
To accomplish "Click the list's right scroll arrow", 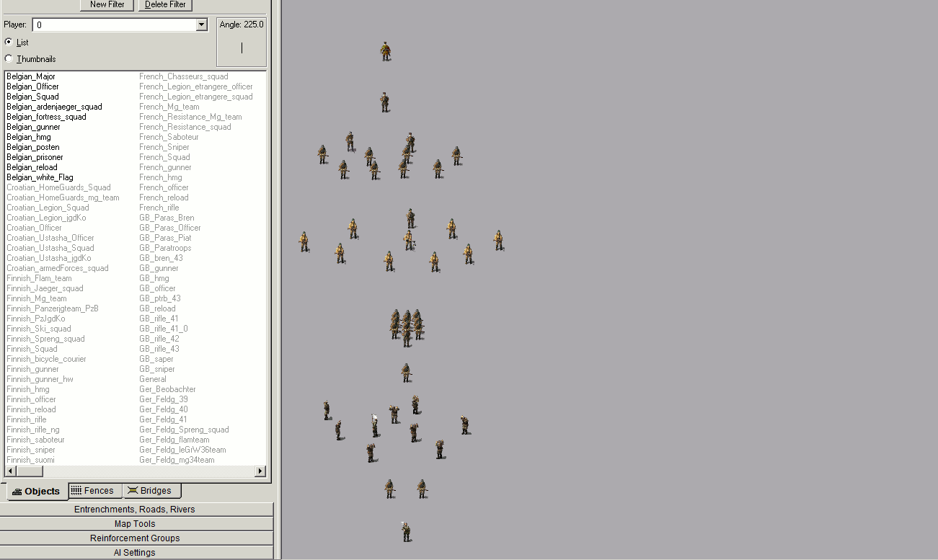I will pos(260,471).
